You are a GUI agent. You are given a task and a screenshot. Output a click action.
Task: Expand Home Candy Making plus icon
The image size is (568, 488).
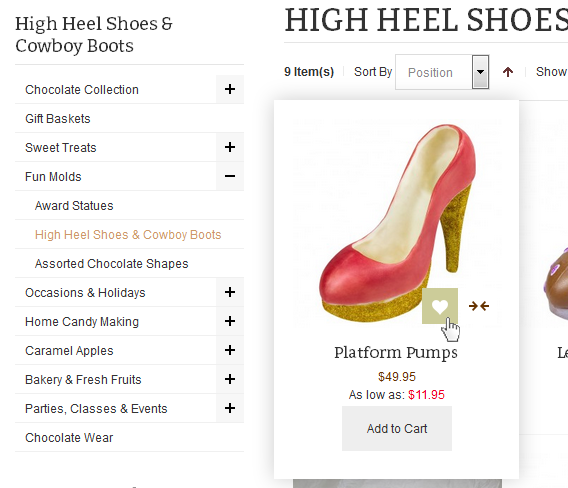click(230, 321)
